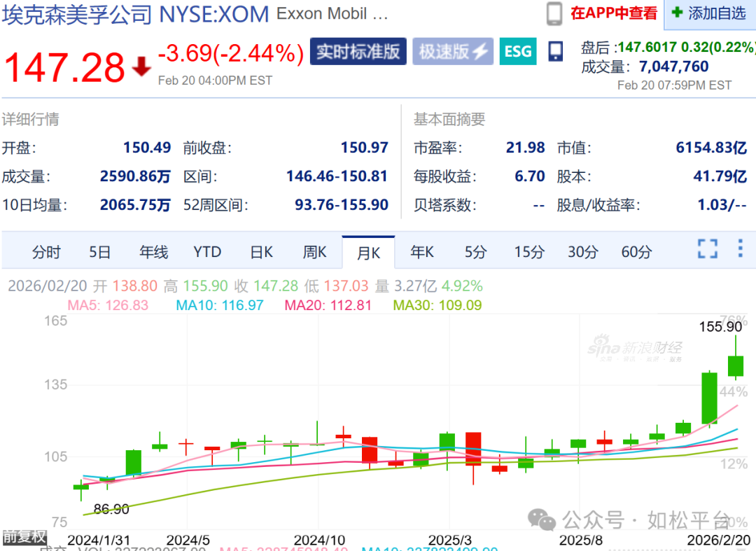Click the 在APP中查看 link
This screenshot has height=551, width=756.
[614, 13]
